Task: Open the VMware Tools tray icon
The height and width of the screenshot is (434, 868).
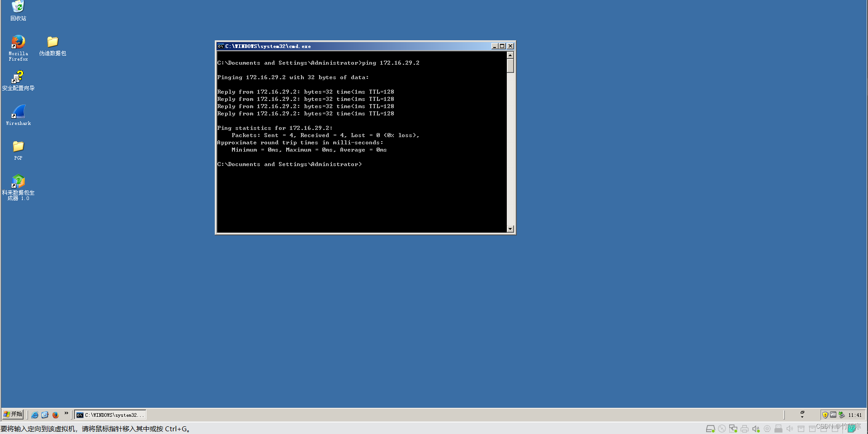Action: [x=833, y=414]
